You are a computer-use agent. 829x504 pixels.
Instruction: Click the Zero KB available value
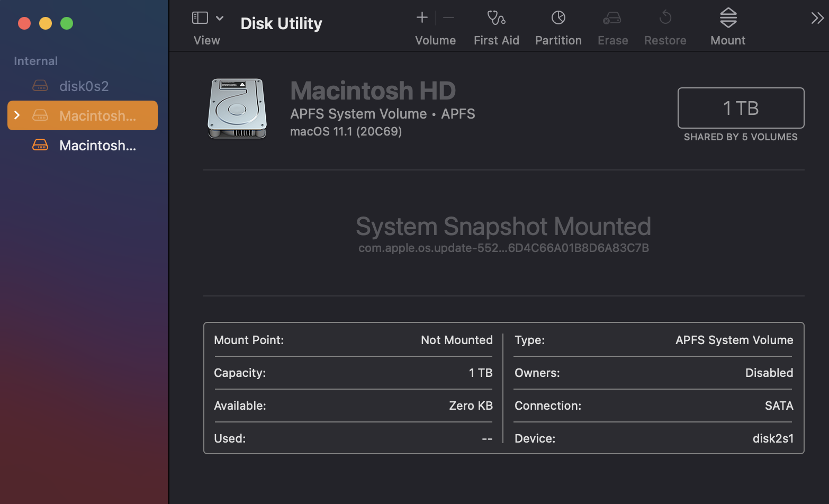pyautogui.click(x=471, y=406)
